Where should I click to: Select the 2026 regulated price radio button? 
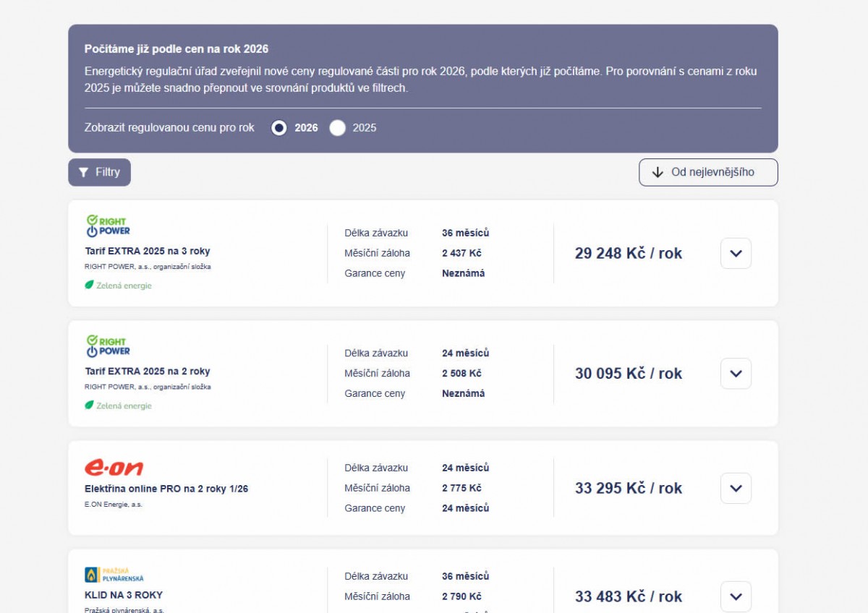(x=278, y=128)
